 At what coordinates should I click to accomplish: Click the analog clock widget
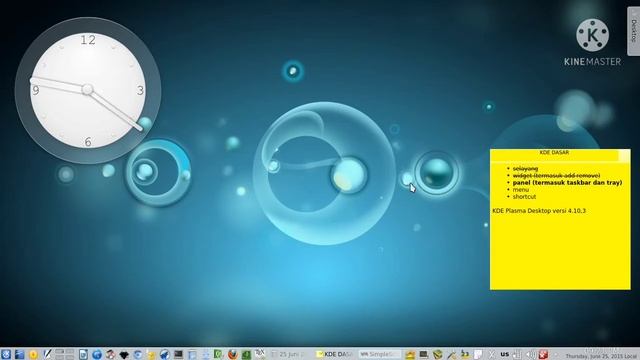pos(88,90)
